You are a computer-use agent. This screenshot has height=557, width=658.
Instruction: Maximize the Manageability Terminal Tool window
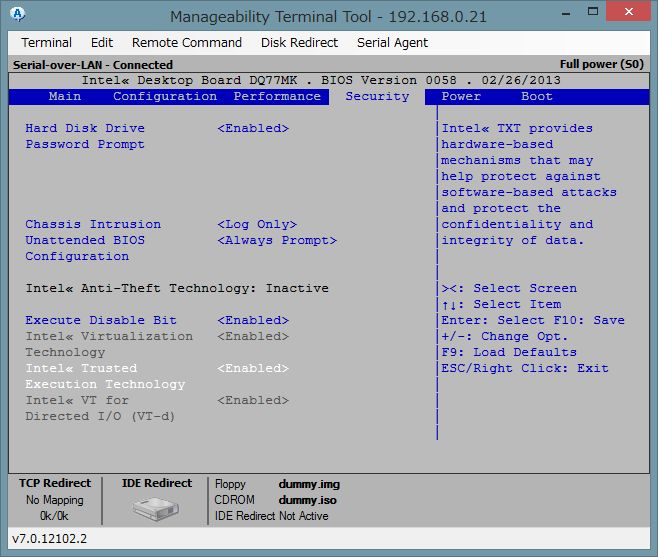pyautogui.click(x=593, y=12)
